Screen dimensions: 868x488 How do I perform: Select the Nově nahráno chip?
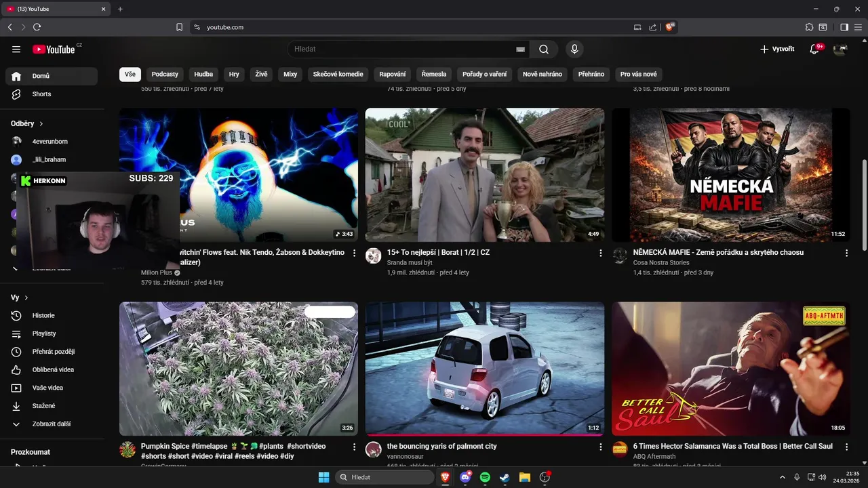click(542, 74)
